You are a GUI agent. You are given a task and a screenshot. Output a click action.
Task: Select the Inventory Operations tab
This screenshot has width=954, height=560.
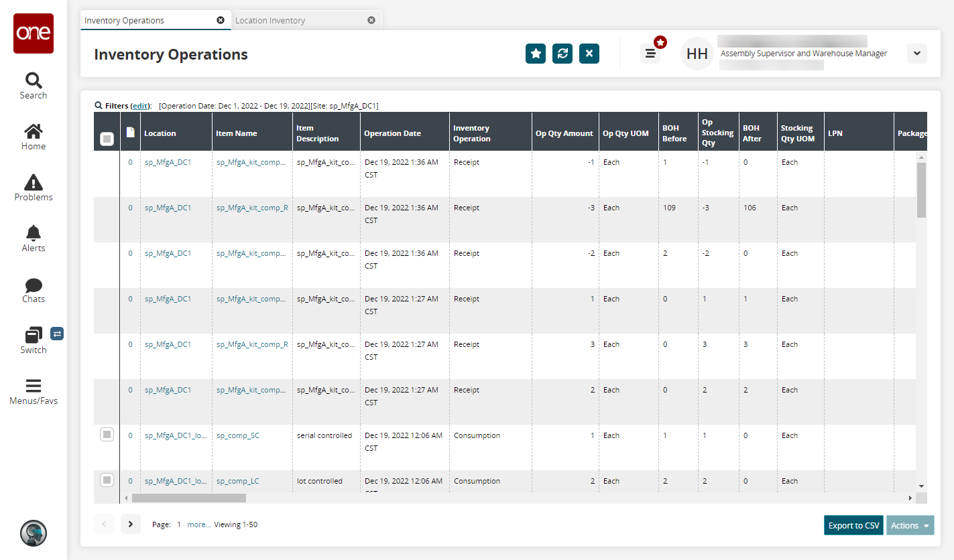tap(125, 21)
